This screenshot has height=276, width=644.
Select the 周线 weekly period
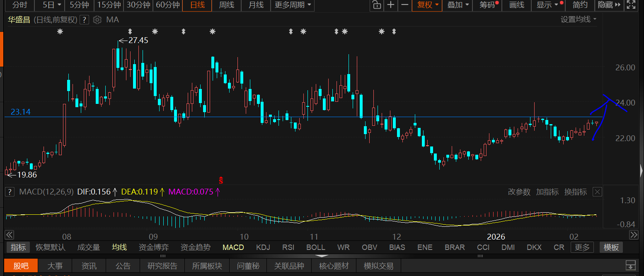pyautogui.click(x=226, y=5)
